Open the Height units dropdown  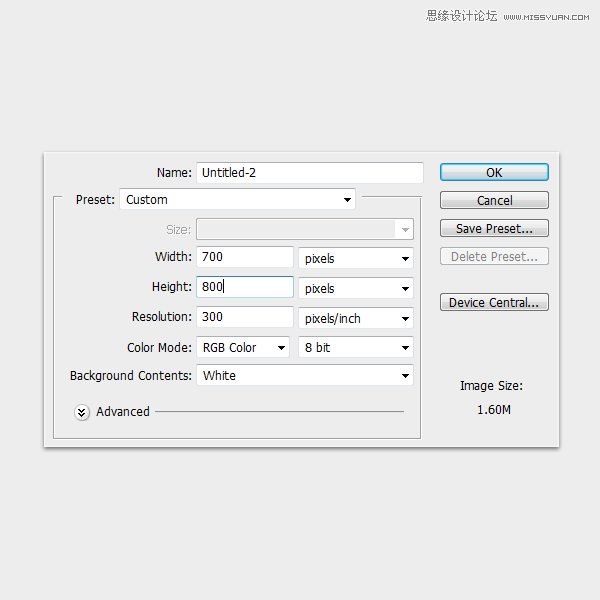pyautogui.click(x=356, y=288)
